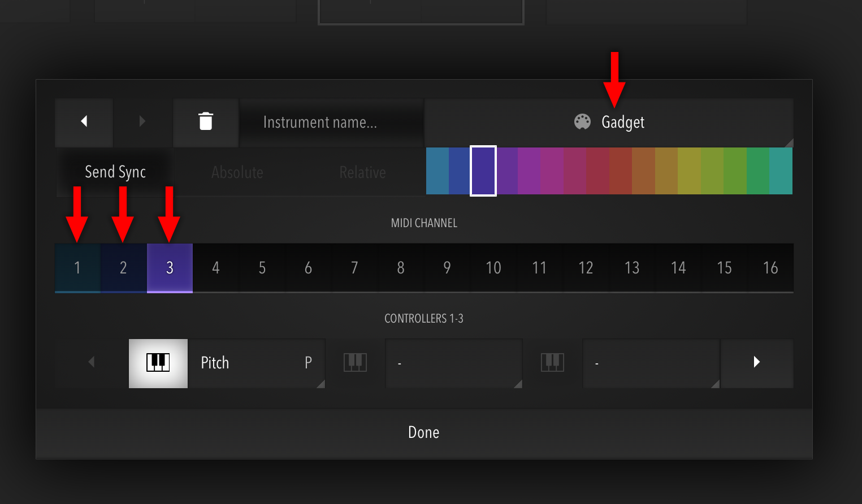
Task: Pick the last swatch in the color strip
Action: (x=781, y=171)
